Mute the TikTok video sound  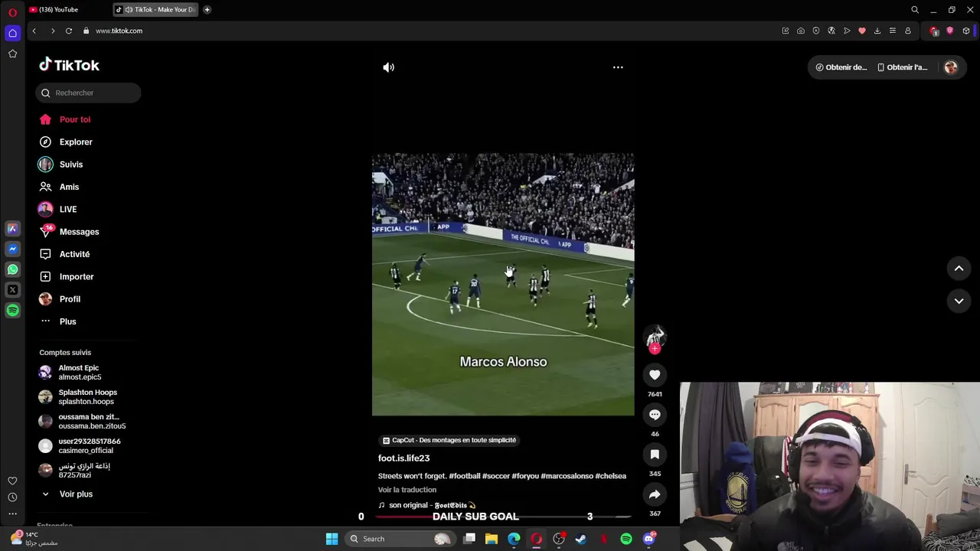click(388, 67)
